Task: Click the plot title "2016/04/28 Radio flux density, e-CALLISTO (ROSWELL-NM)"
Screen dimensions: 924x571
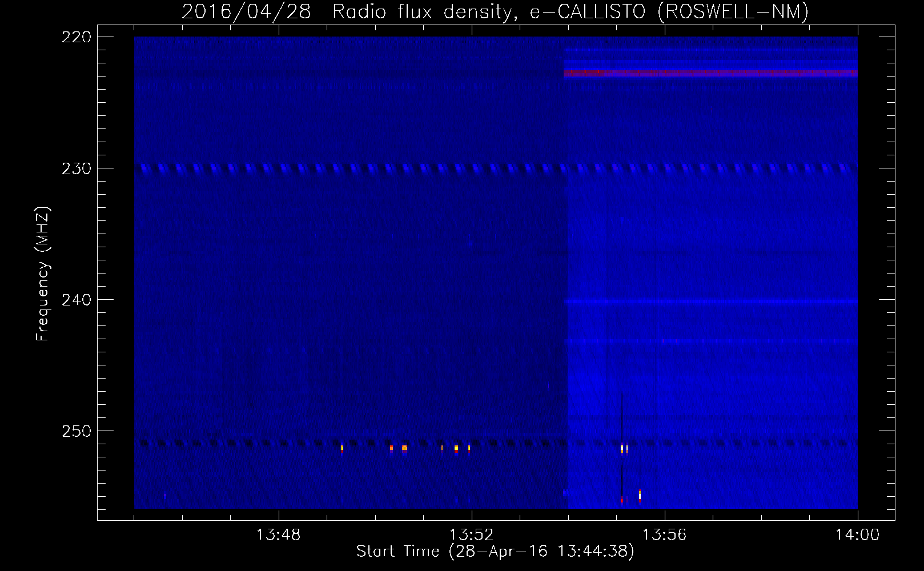Action: point(495,11)
